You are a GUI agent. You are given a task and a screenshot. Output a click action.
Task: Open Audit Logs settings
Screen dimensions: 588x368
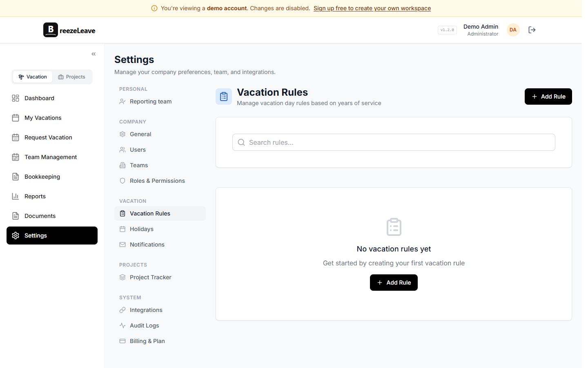160,325
